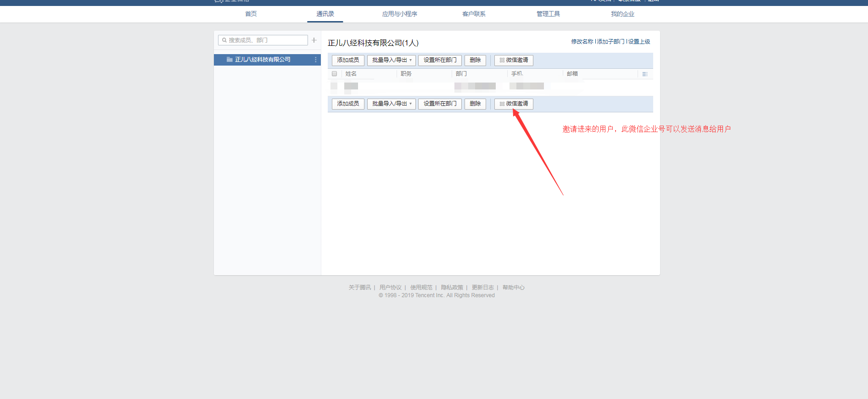Click the upper 添加成员 button
Screen dimensions: 868x399
[348, 60]
